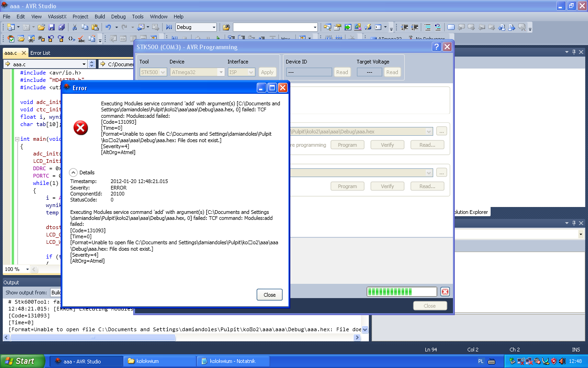Pin the right side panel with pushpin

[x=574, y=52]
